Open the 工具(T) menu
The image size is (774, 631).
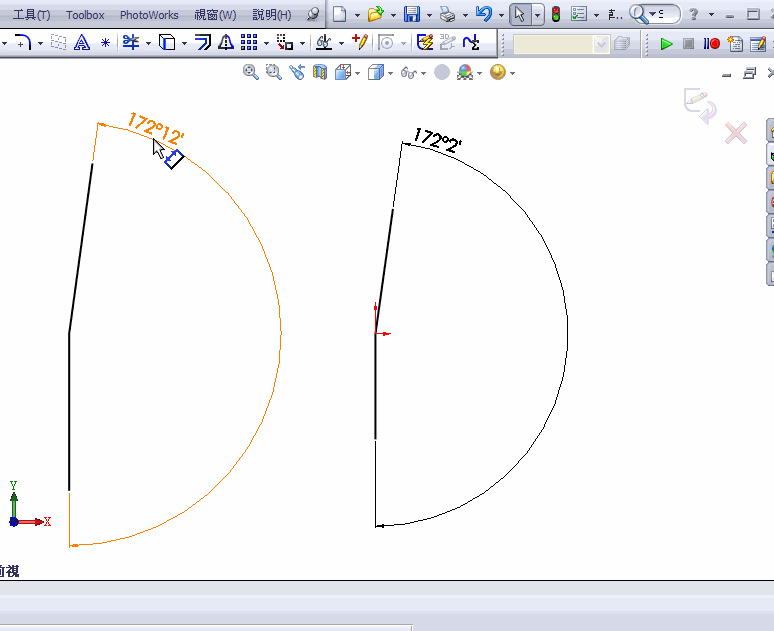[31, 15]
